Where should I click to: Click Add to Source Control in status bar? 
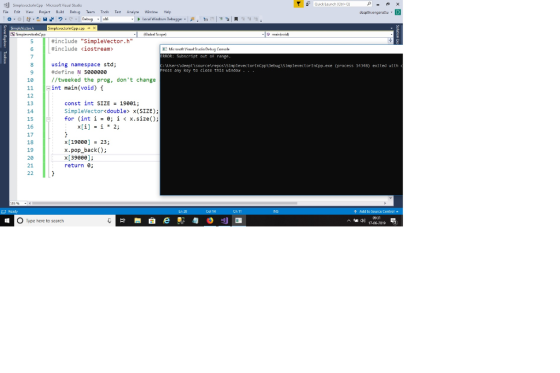(x=376, y=212)
